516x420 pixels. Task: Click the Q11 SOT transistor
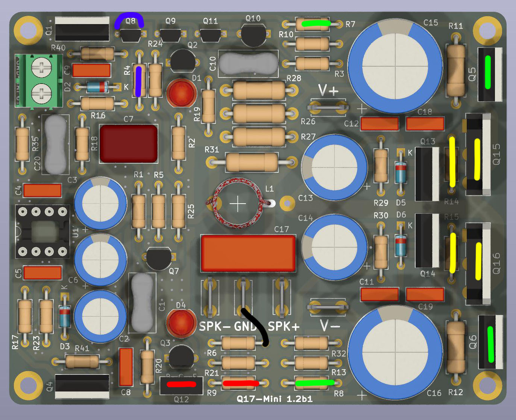point(210,35)
